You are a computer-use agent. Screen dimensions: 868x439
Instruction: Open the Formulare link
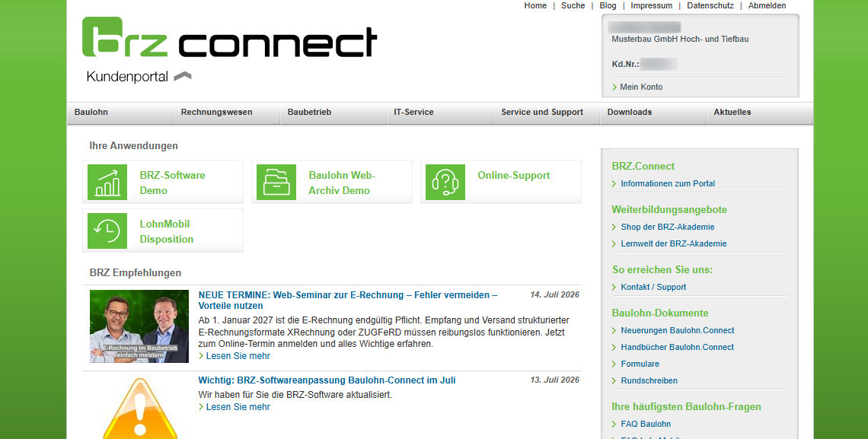[640, 364]
